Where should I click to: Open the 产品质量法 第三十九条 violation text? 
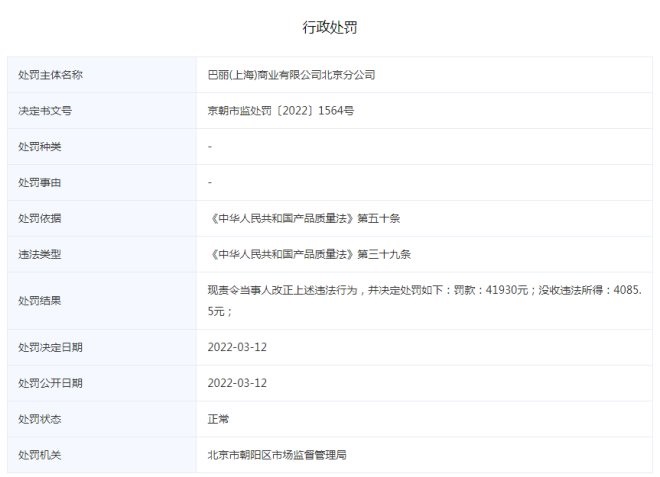309,254
